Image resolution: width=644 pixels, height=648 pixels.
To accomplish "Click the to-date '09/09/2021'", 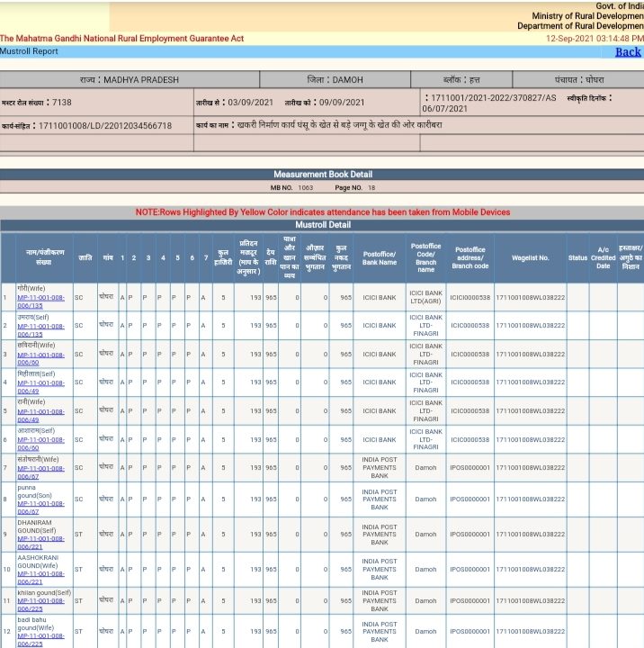I will (x=342, y=102).
